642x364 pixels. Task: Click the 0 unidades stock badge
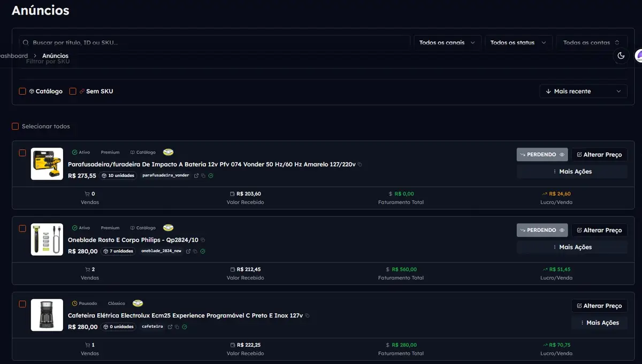coord(118,327)
